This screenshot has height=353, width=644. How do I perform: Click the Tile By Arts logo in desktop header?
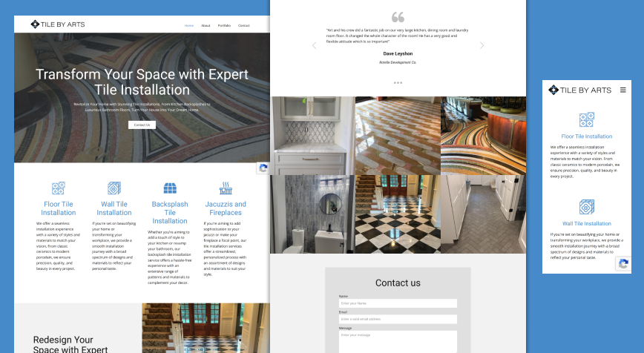coord(58,24)
